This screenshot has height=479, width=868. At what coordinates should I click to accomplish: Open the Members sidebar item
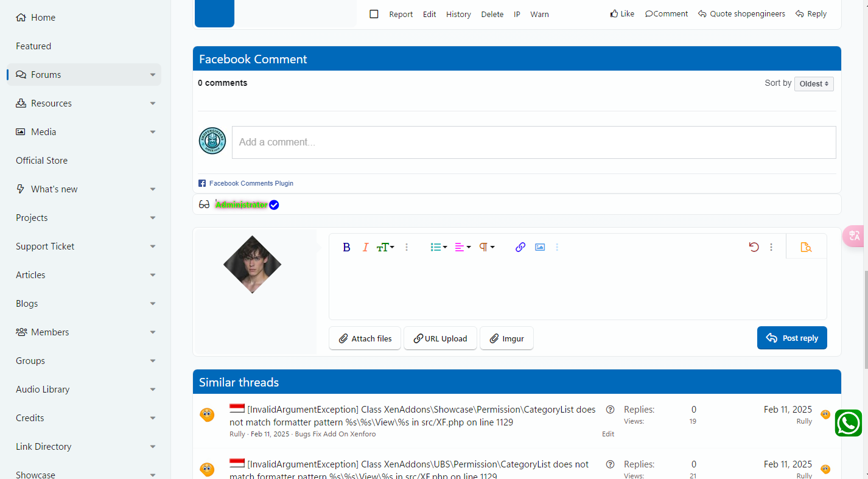pyautogui.click(x=42, y=332)
